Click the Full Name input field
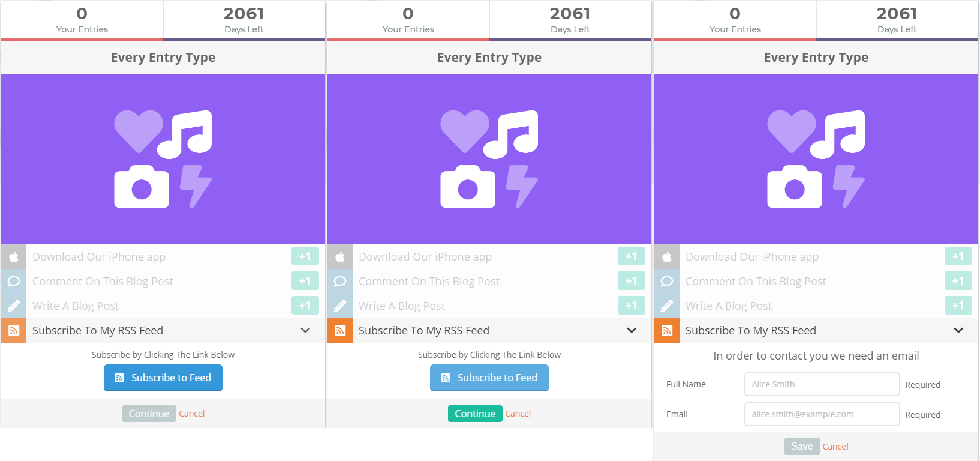Image resolution: width=980 pixels, height=461 pixels. (822, 384)
